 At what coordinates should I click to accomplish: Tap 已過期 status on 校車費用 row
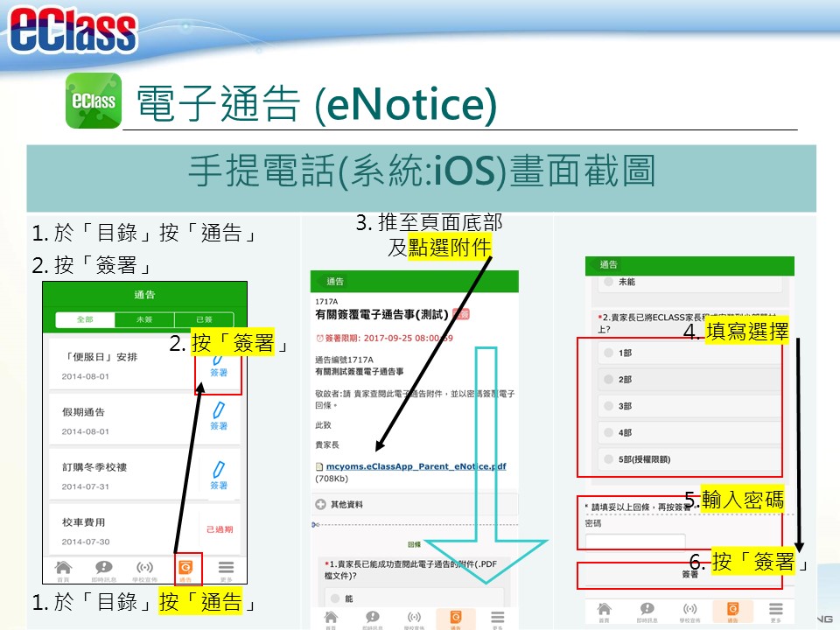pyautogui.click(x=220, y=529)
